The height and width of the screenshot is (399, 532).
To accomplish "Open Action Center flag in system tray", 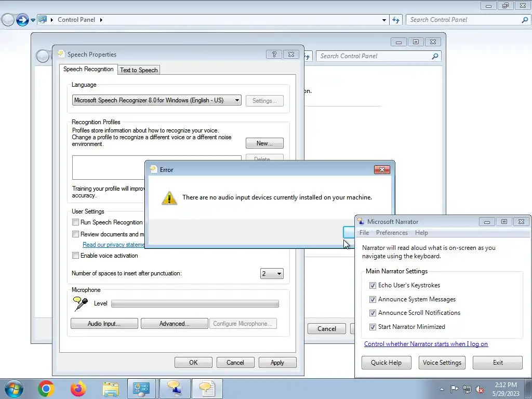I will [454, 389].
